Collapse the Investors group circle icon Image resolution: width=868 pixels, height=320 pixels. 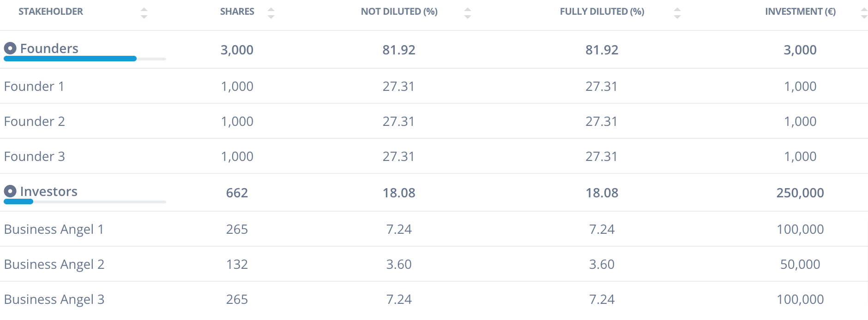point(10,191)
